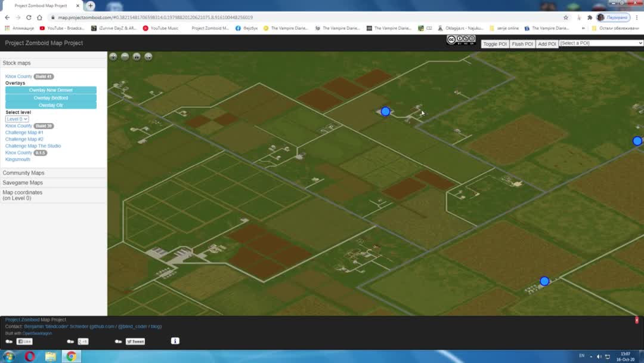
Task: Click the zoom out map control
Action: point(125,57)
